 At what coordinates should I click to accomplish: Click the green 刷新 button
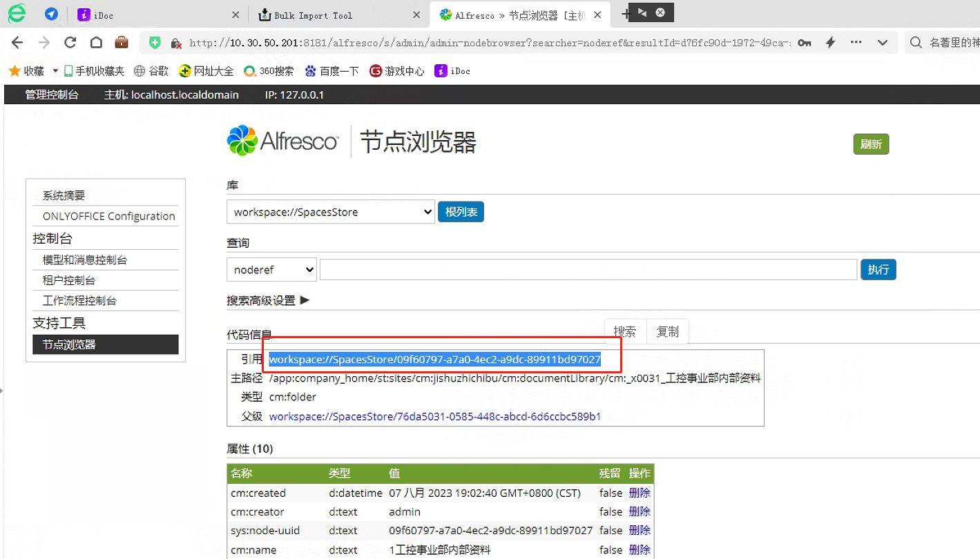[871, 144]
